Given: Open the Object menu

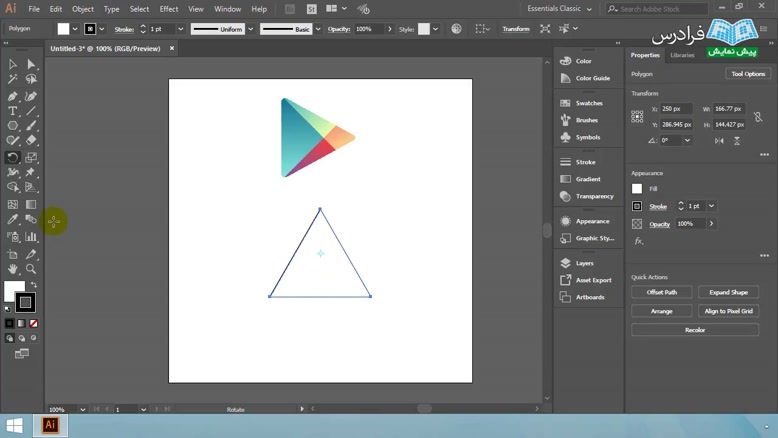Looking at the screenshot, I should pos(82,9).
